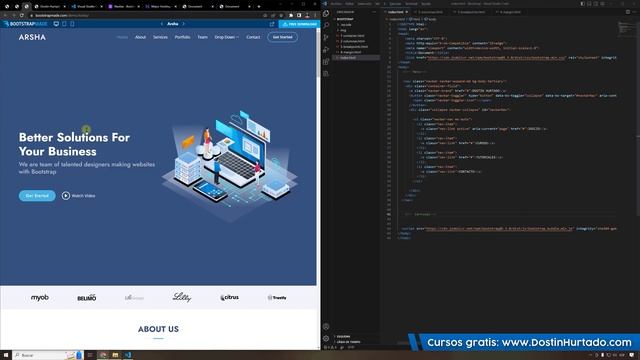
Task: Open the Extensions view in VS Code
Action: click(x=326, y=62)
